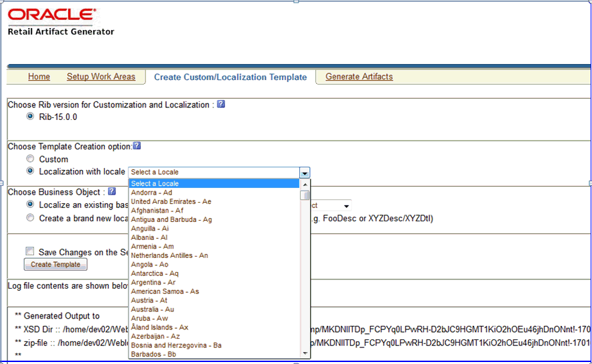Choose Barbados - Bb locale
Viewport: 592px width, 364px height.
point(214,354)
